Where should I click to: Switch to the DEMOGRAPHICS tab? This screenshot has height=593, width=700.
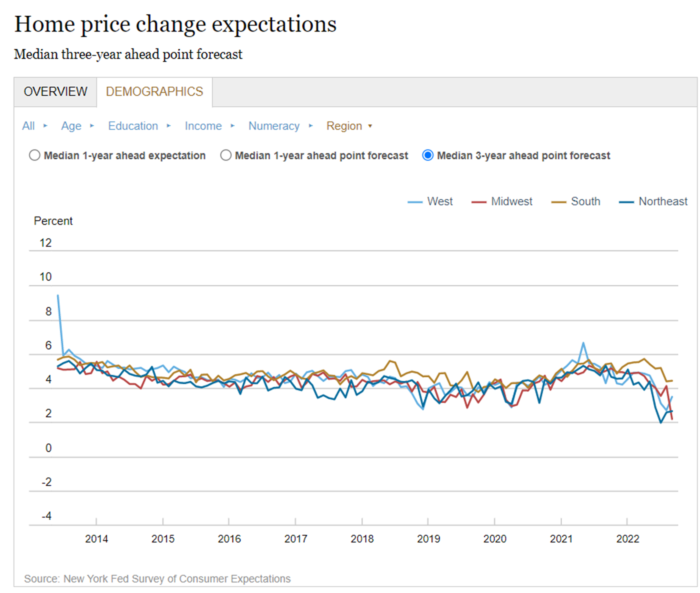pos(155,91)
